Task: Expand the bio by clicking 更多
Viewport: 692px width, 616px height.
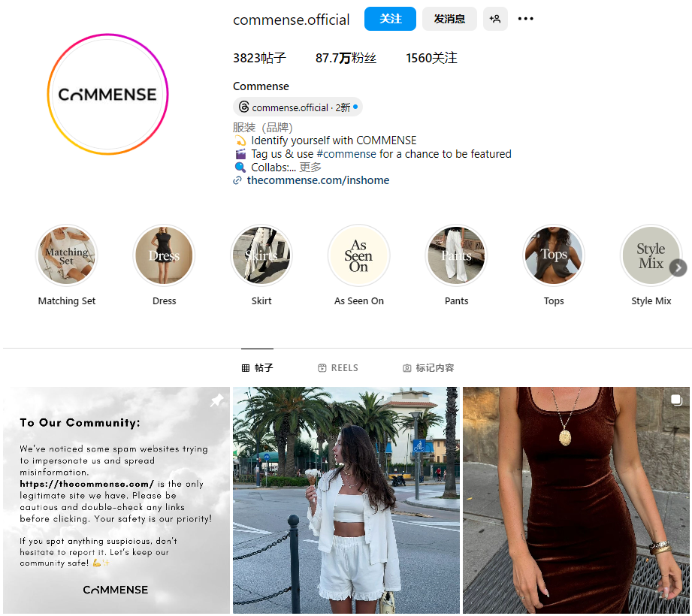Action: click(x=310, y=168)
